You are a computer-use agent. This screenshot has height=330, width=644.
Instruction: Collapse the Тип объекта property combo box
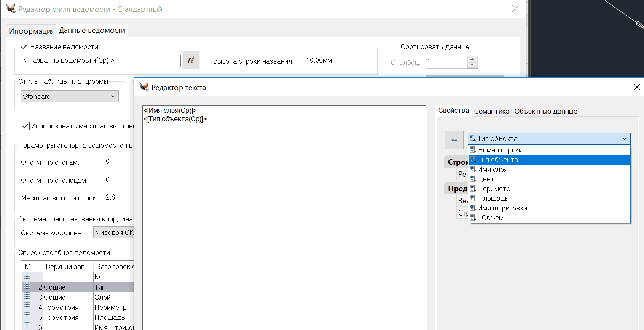[624, 139]
